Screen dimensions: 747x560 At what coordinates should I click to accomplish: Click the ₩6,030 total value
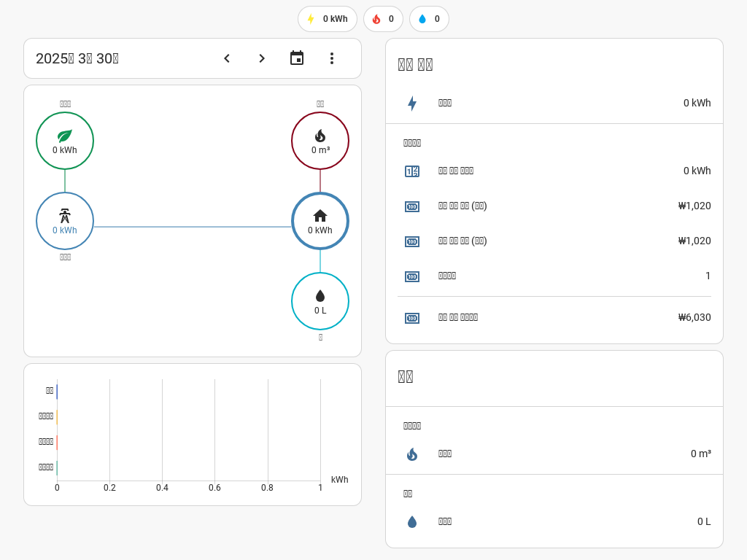click(x=694, y=317)
